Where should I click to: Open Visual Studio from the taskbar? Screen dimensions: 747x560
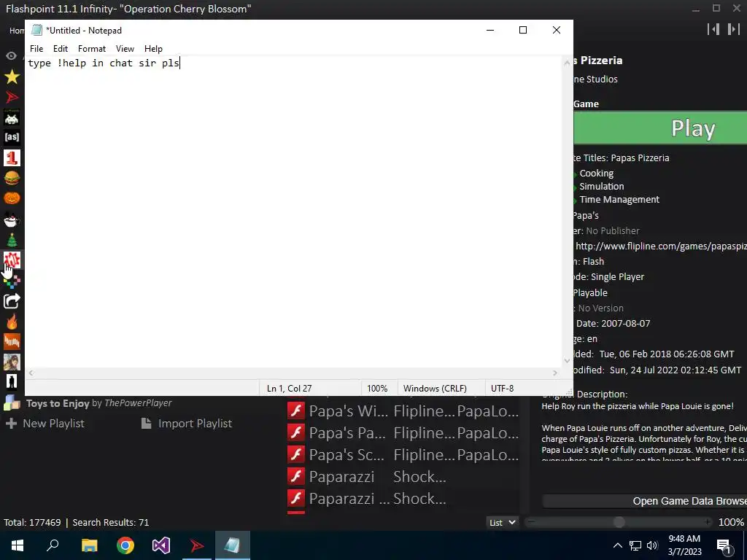tap(161, 545)
